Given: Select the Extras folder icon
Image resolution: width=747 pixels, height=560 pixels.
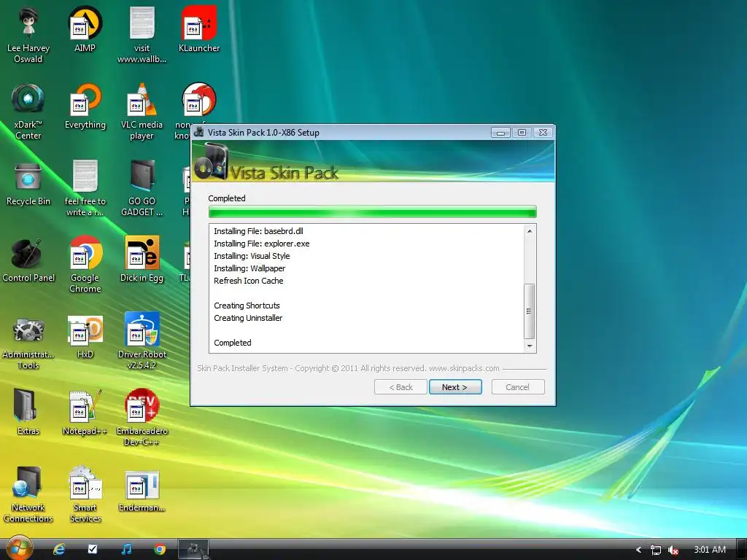Looking at the screenshot, I should click(x=28, y=413).
